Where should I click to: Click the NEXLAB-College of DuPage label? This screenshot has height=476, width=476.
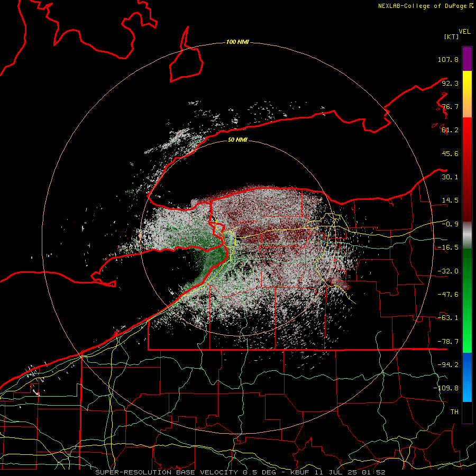pos(422,6)
